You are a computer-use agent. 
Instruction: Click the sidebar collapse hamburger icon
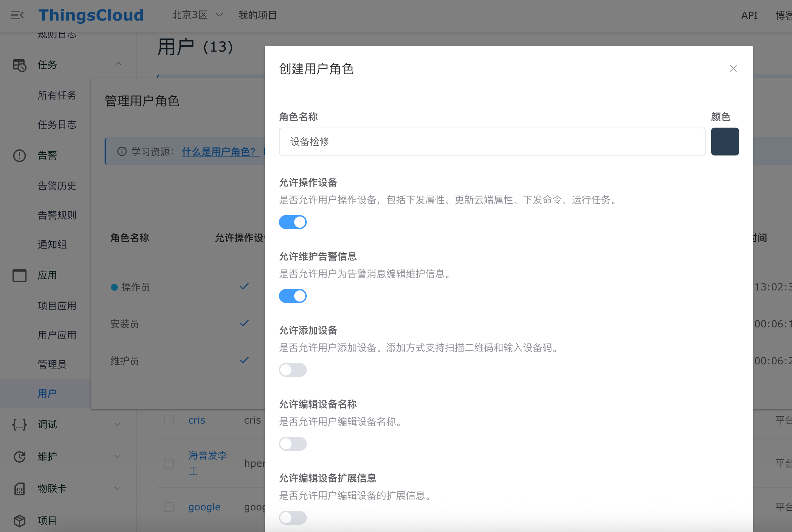(x=17, y=15)
